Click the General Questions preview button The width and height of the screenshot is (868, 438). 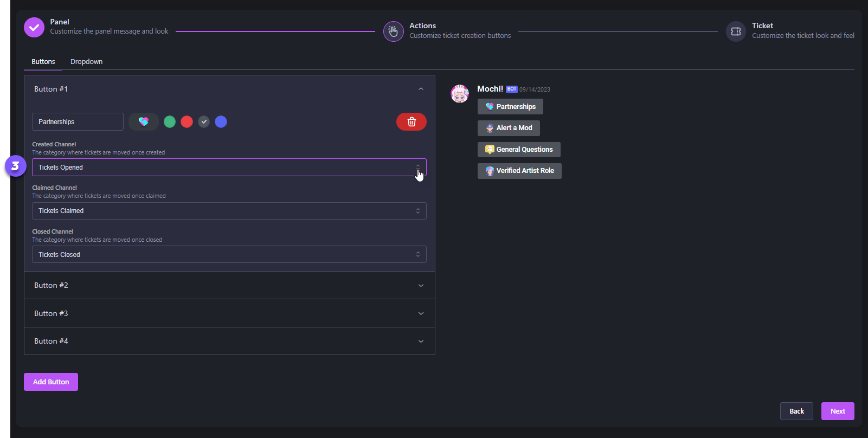[519, 150]
